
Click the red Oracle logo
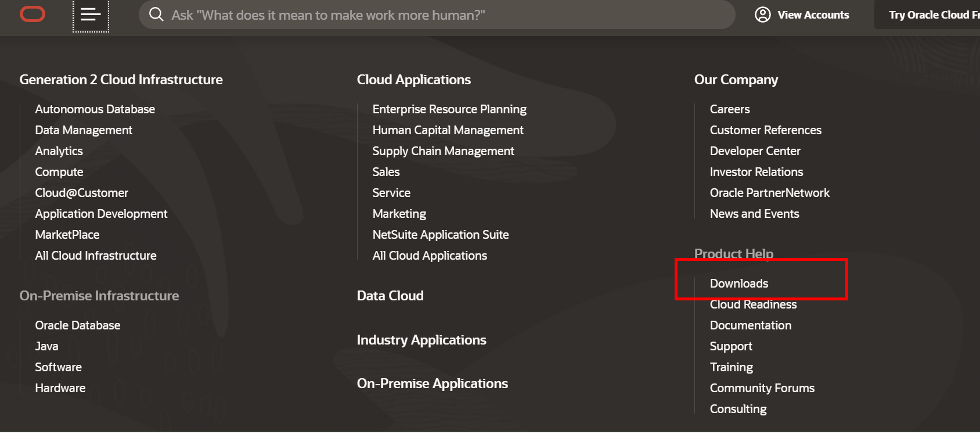pyautogui.click(x=33, y=14)
